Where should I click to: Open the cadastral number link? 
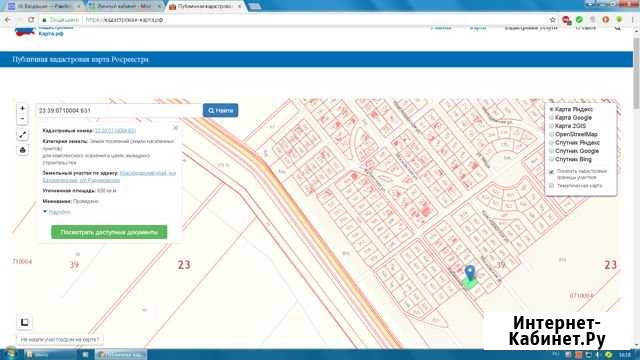pyautogui.click(x=116, y=131)
